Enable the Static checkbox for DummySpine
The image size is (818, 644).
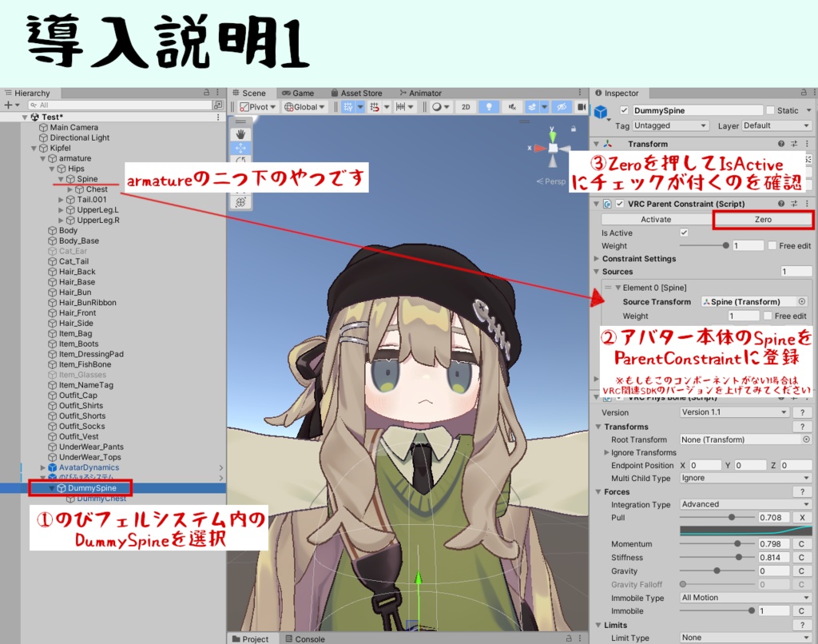pos(770,110)
